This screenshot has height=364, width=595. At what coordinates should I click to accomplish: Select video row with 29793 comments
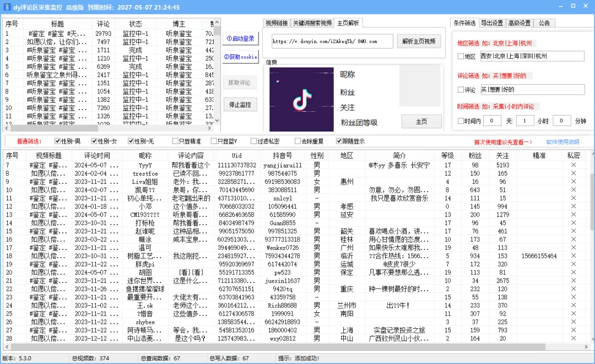pos(109,34)
